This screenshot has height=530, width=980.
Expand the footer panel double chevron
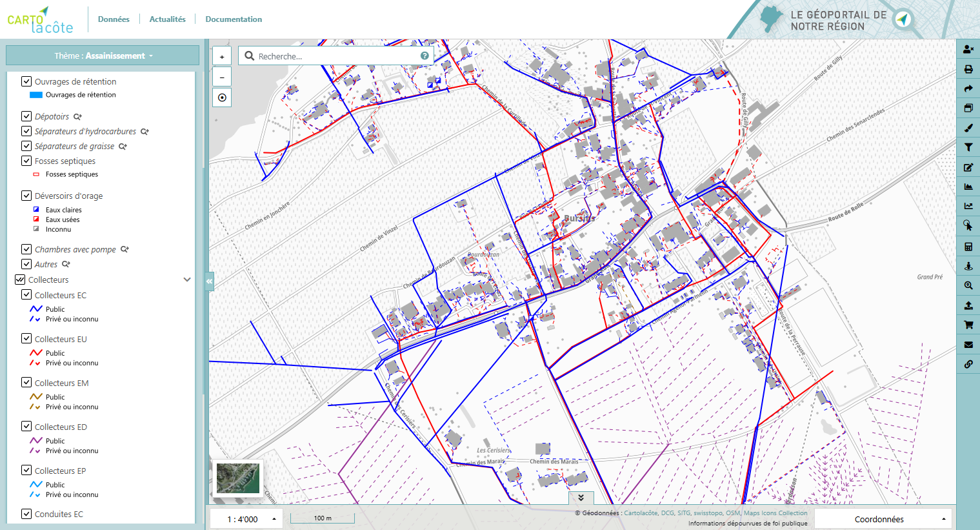(x=581, y=498)
